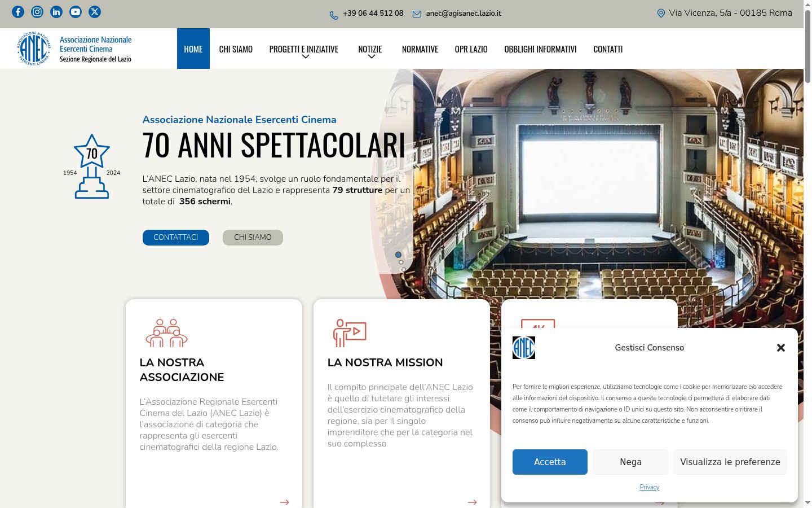Open the Instagram social icon
812x508 pixels.
tap(37, 12)
